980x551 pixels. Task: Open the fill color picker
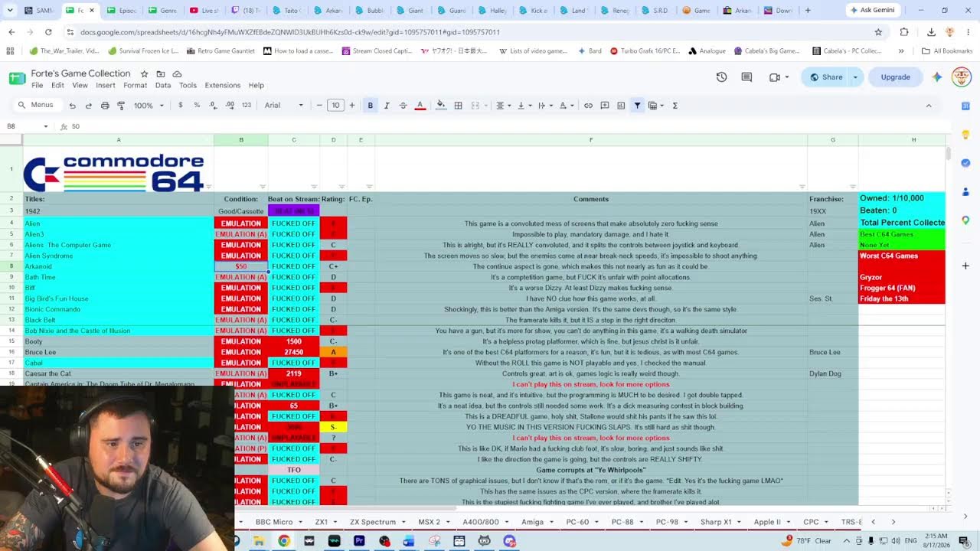[x=440, y=106]
